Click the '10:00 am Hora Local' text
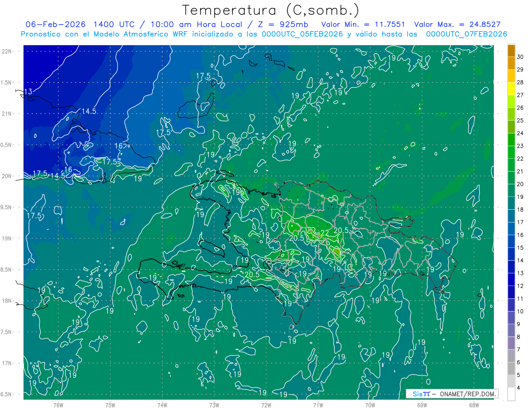The width and height of the screenshot is (532, 411). coord(197,24)
